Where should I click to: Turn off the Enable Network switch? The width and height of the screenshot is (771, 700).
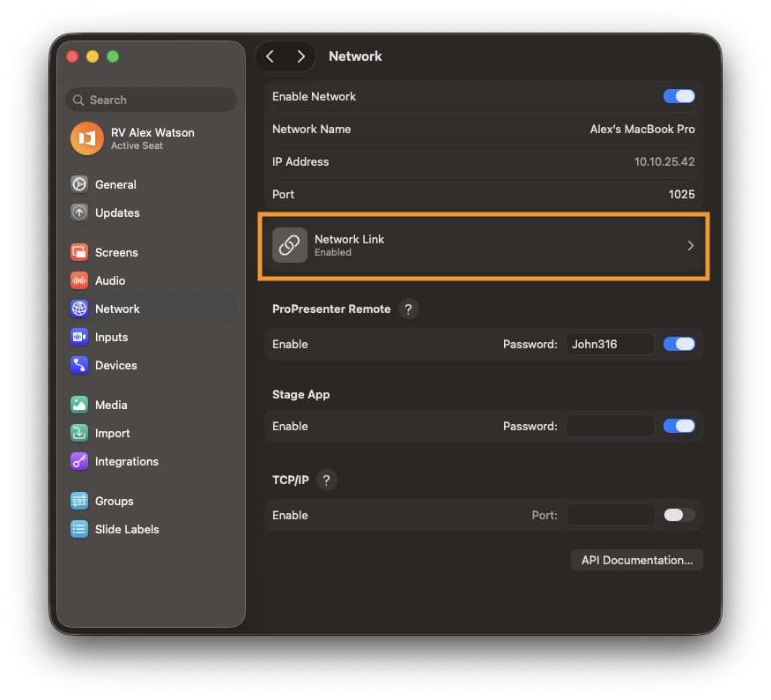click(x=678, y=96)
